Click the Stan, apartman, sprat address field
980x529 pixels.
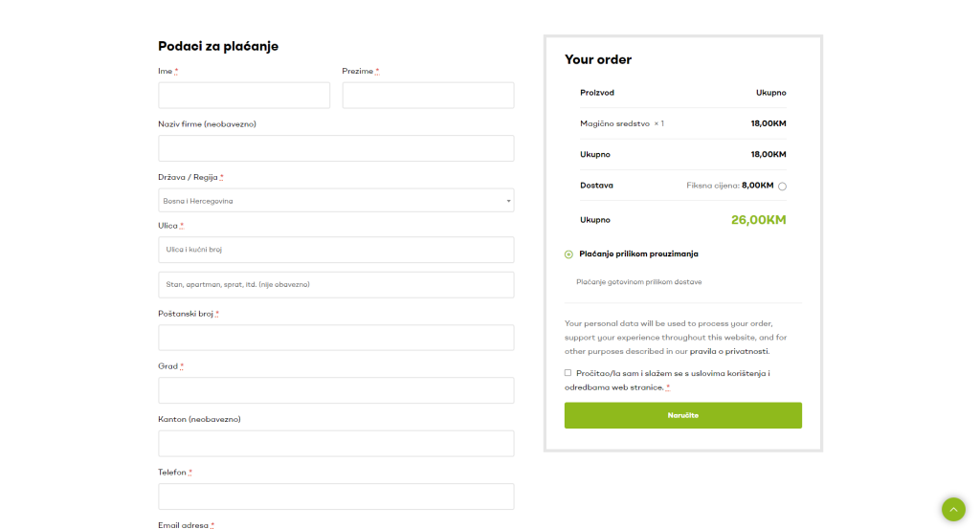pyautogui.click(x=335, y=285)
